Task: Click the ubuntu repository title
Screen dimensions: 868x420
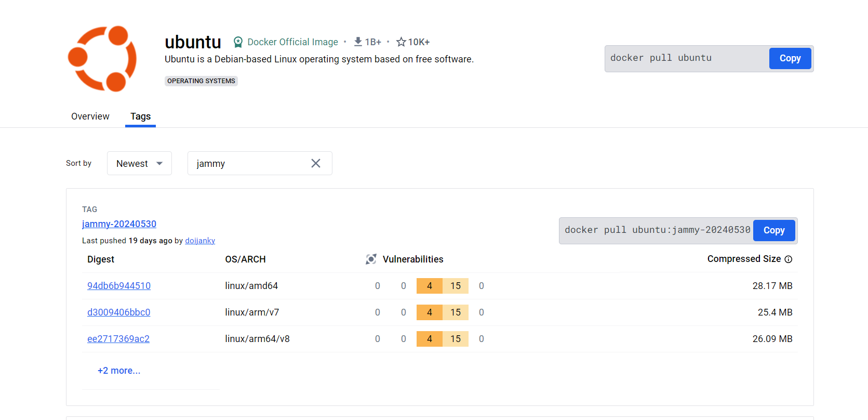Action: pyautogui.click(x=193, y=42)
